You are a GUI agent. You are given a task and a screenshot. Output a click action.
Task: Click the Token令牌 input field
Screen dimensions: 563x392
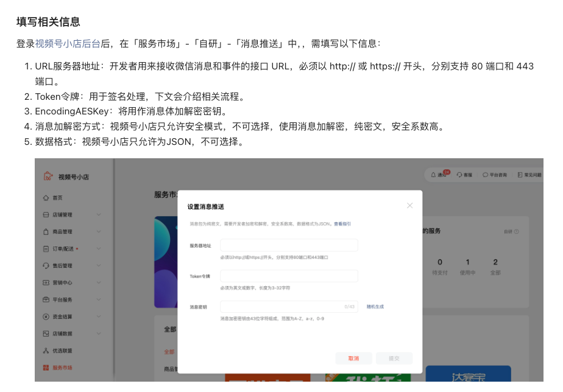click(x=289, y=276)
